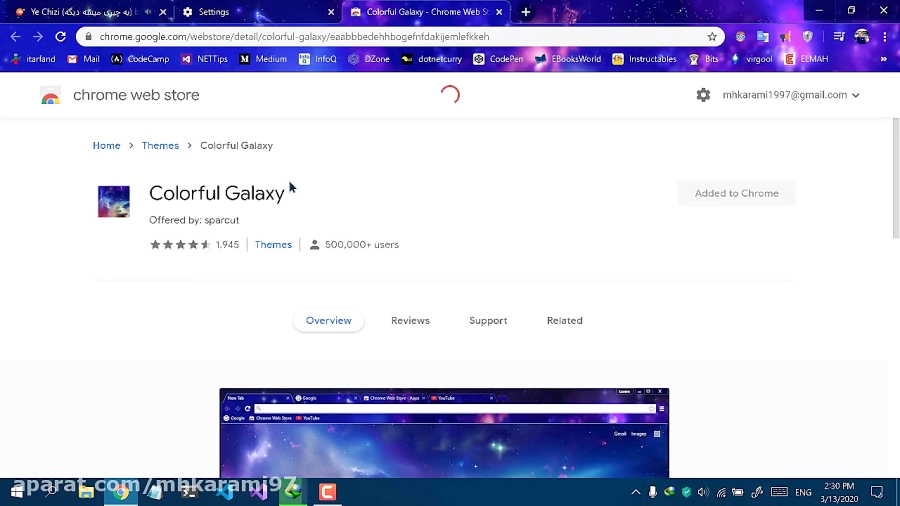This screenshot has width=900, height=506.
Task: Open the virgool bookmark
Action: tap(751, 59)
